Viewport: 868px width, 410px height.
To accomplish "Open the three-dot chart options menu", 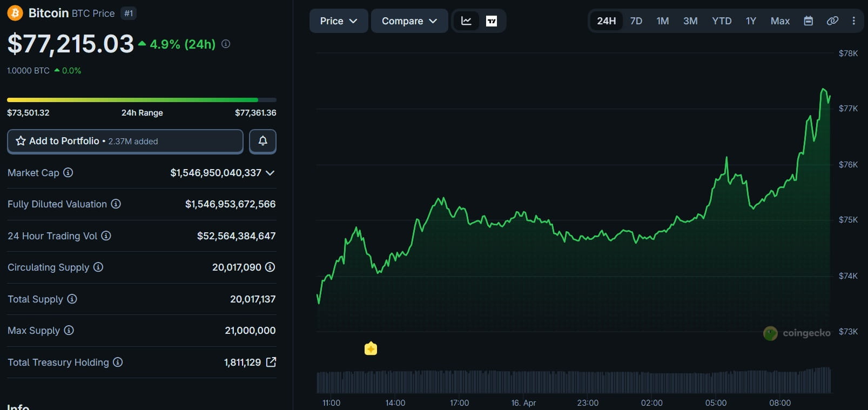I will tap(853, 21).
